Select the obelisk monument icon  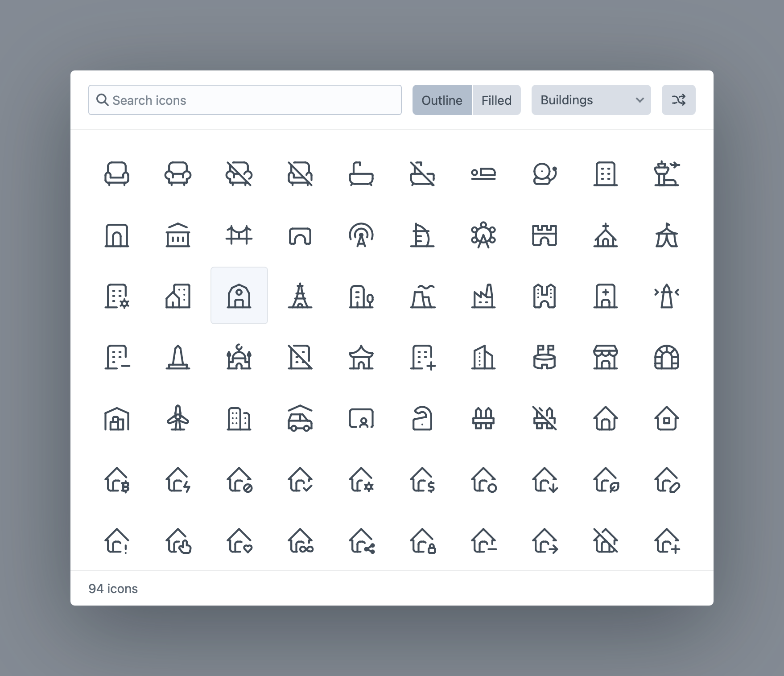tap(178, 357)
